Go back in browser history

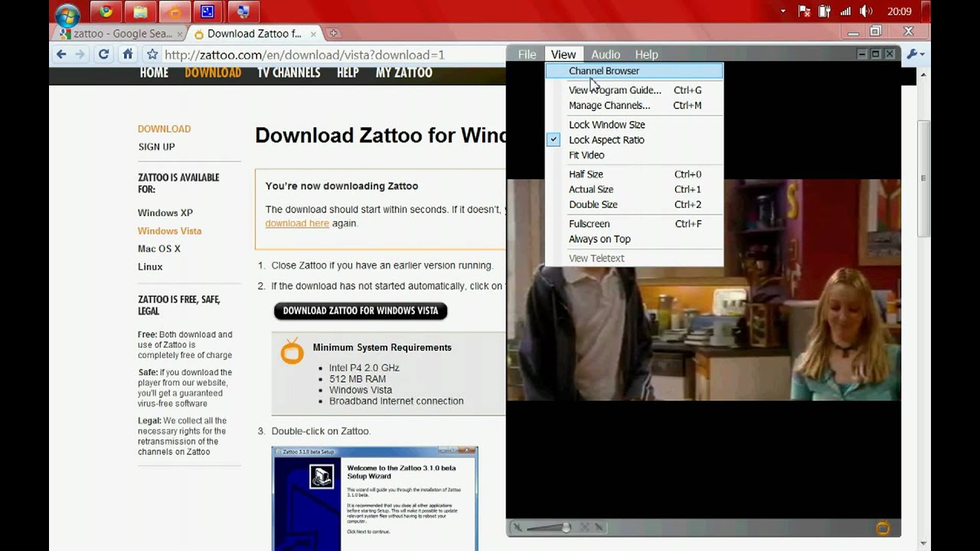[61, 54]
